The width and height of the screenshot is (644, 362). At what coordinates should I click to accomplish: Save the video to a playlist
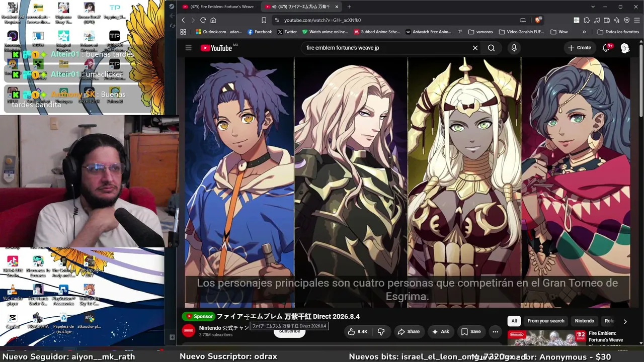[x=471, y=332]
